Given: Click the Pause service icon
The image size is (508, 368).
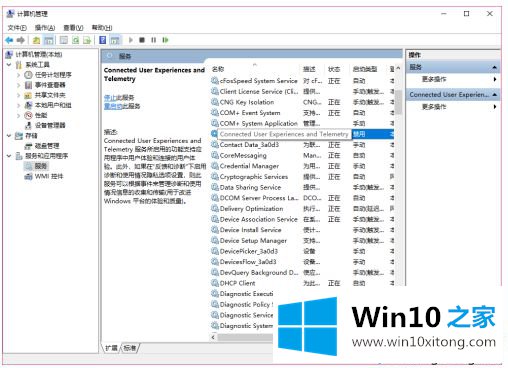Looking at the screenshot, I should (154, 40).
